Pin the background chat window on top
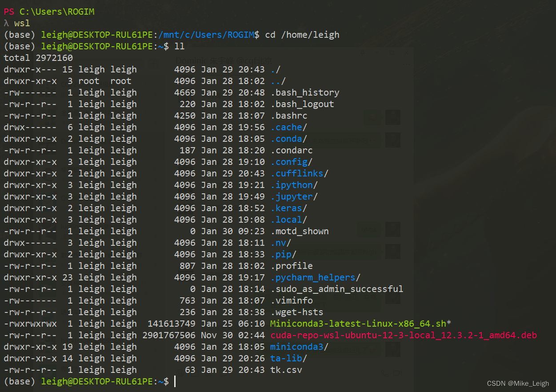556x392 pixels. 362,53
